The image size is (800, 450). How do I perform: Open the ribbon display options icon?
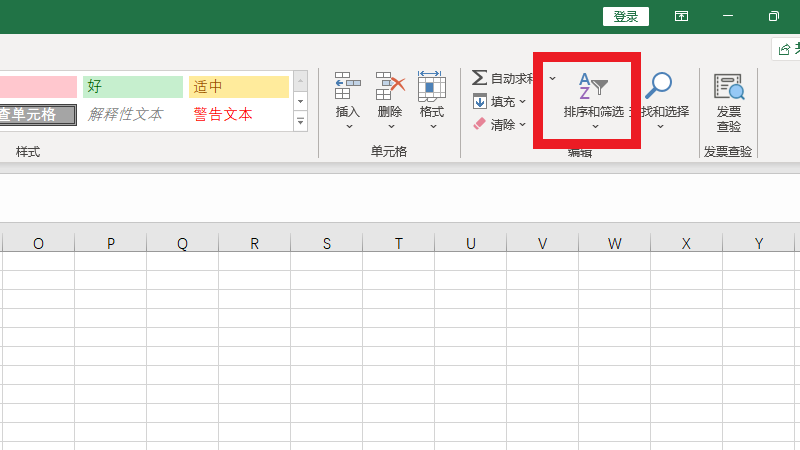tap(681, 16)
